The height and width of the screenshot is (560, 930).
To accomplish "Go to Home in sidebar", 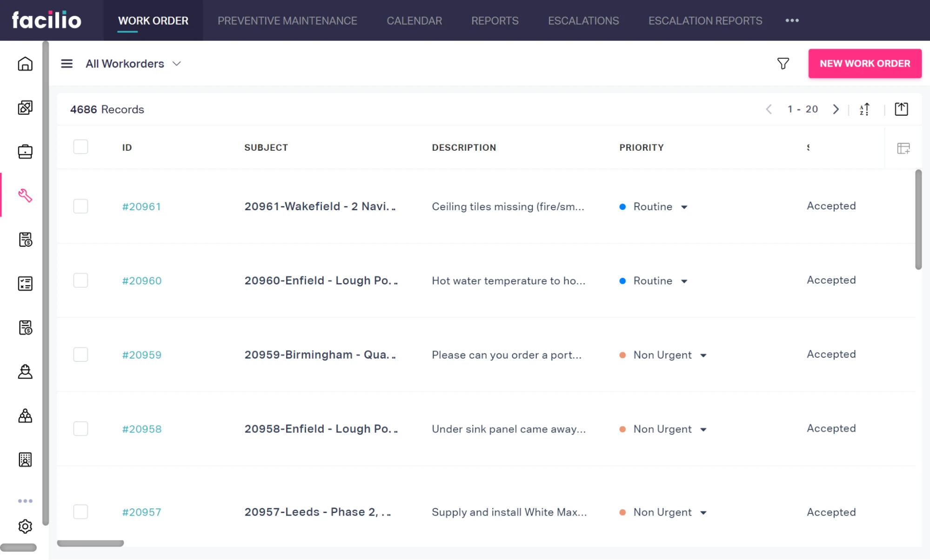I will (25, 64).
